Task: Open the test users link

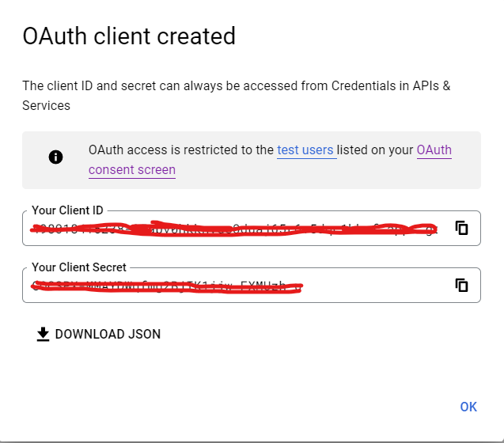Action: point(305,150)
